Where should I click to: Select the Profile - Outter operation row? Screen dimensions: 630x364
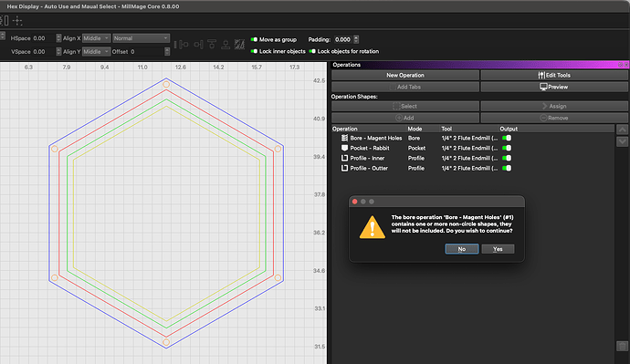coord(473,168)
